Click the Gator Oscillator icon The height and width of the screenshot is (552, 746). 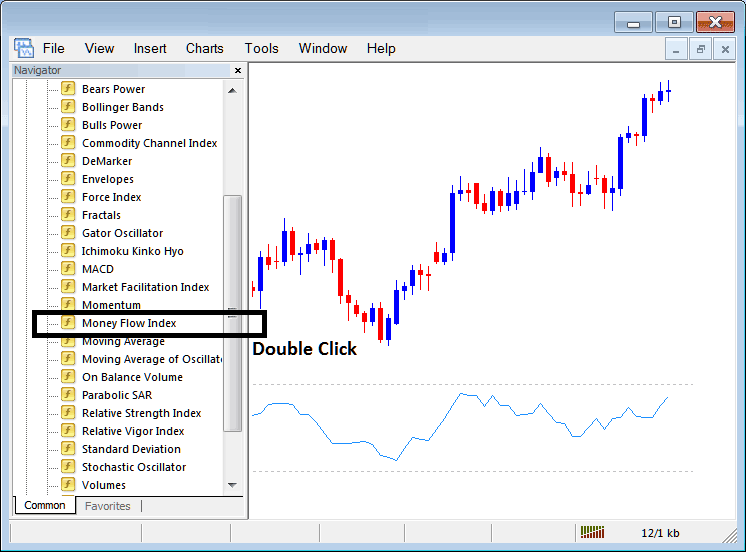coord(68,233)
